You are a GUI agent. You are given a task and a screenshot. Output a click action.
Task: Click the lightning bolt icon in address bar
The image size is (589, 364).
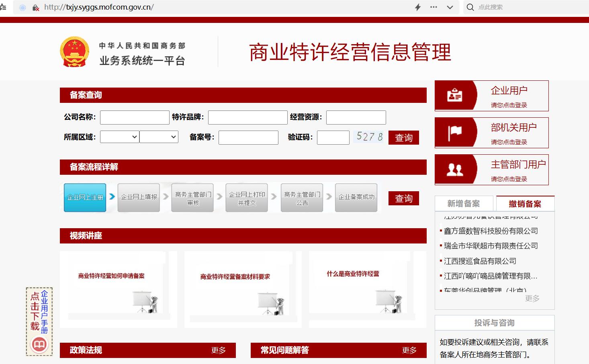(418, 7)
